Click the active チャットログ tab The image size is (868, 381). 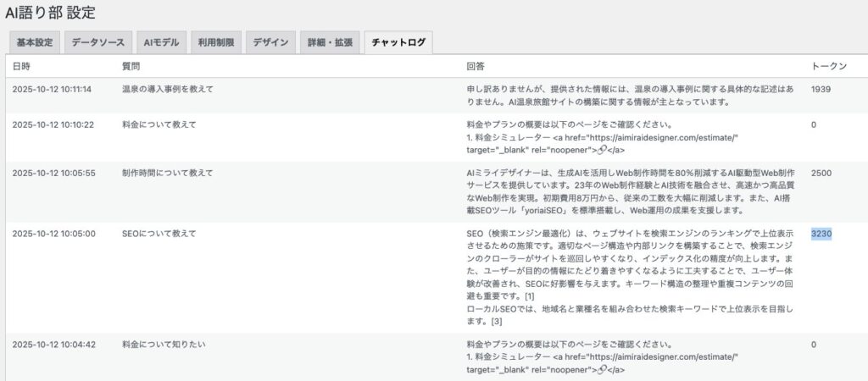pyautogui.click(x=398, y=42)
